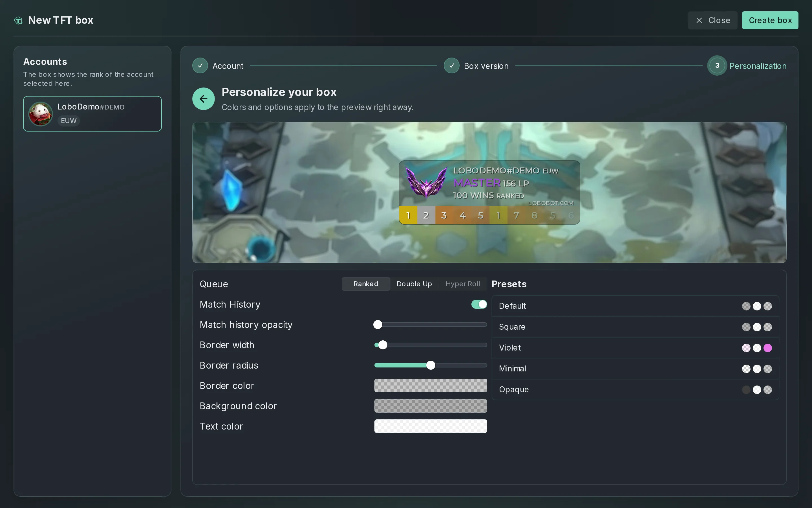This screenshot has height=508, width=812.
Task: Click the Border radius slider handle
Action: click(x=431, y=365)
